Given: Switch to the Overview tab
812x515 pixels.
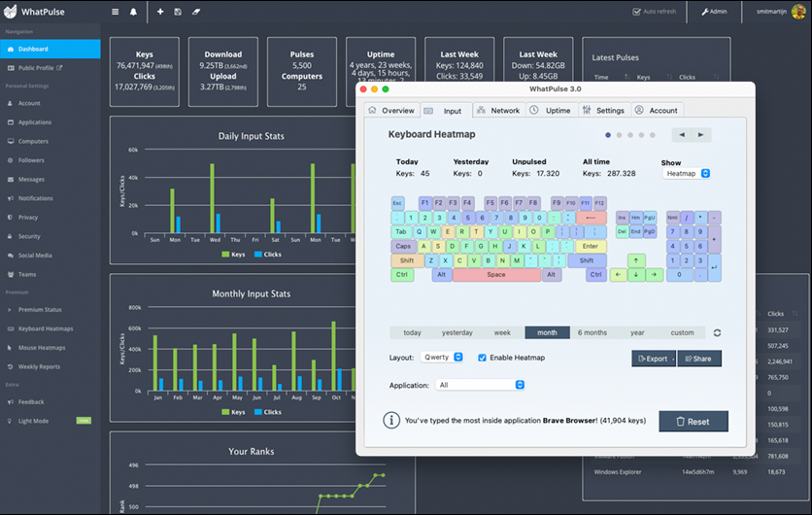Looking at the screenshot, I should point(391,111).
